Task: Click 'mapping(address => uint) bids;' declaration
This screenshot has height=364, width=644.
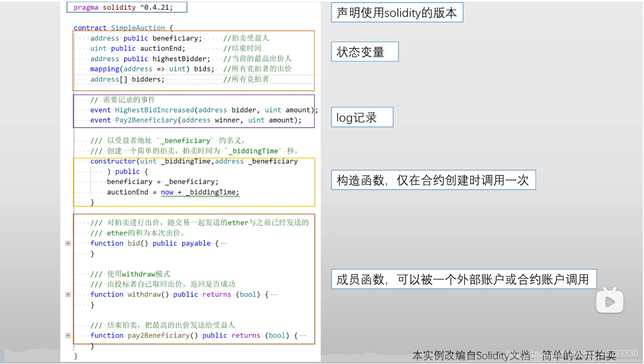Action: click(x=152, y=69)
